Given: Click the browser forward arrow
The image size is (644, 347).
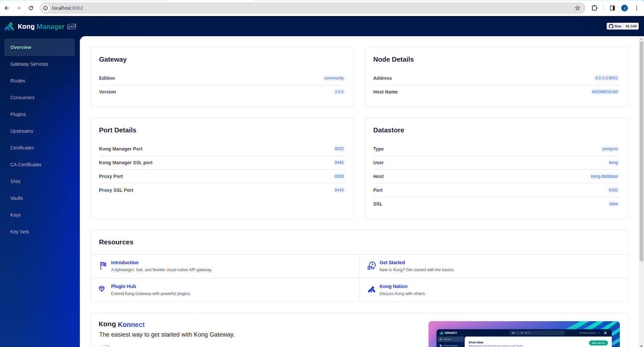Looking at the screenshot, I should 19,8.
